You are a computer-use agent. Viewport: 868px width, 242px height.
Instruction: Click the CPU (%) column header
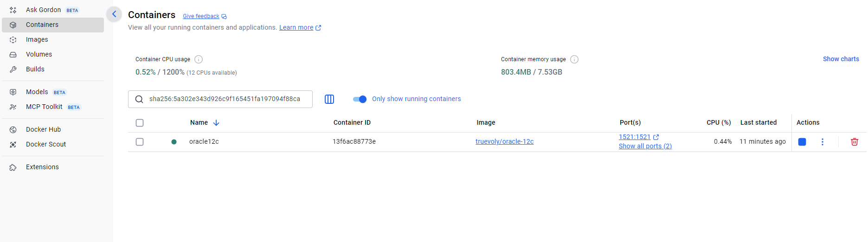719,123
